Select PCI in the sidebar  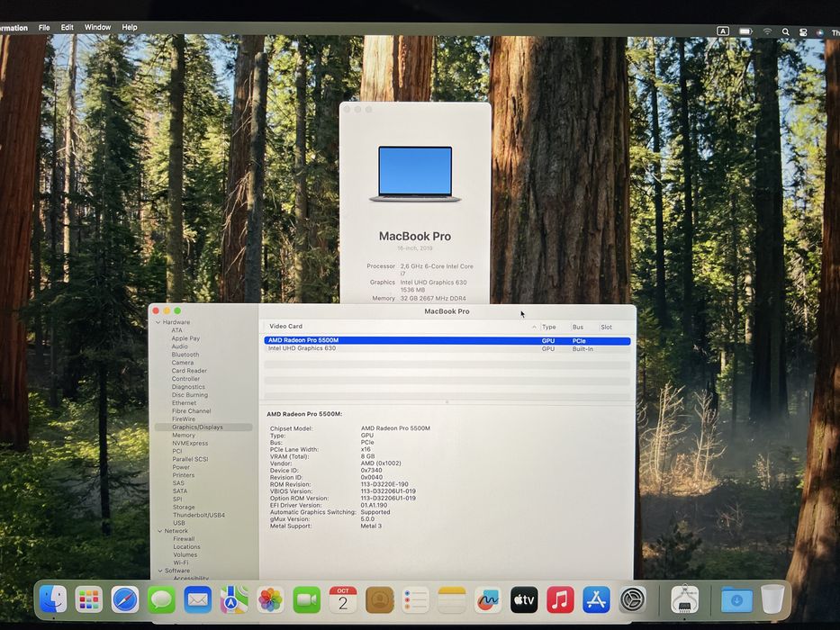coord(177,451)
